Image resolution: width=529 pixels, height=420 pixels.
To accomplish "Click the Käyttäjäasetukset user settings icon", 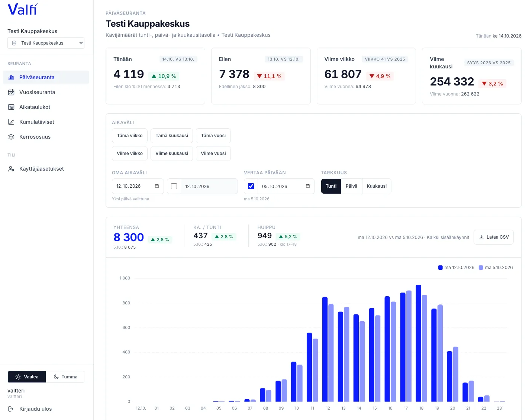I will click(11, 169).
